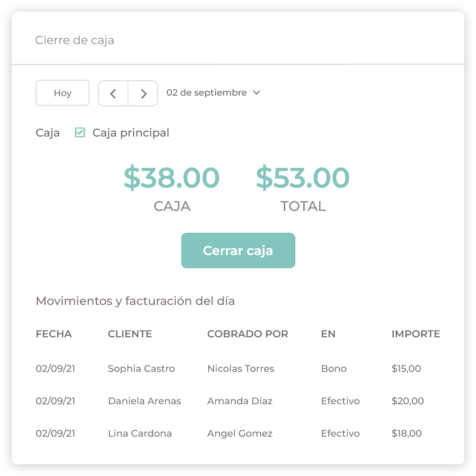Open the 02 de septiembre date dropdown
Image resolution: width=476 pixels, height=476 pixels.
point(214,93)
